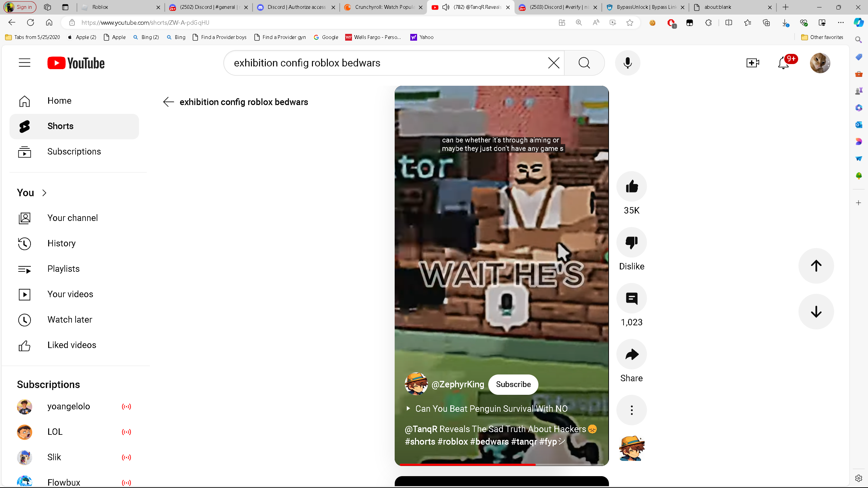This screenshot has width=868, height=488.
Task: Subscribe to the @ZephyrKing channel
Action: pyautogui.click(x=513, y=384)
